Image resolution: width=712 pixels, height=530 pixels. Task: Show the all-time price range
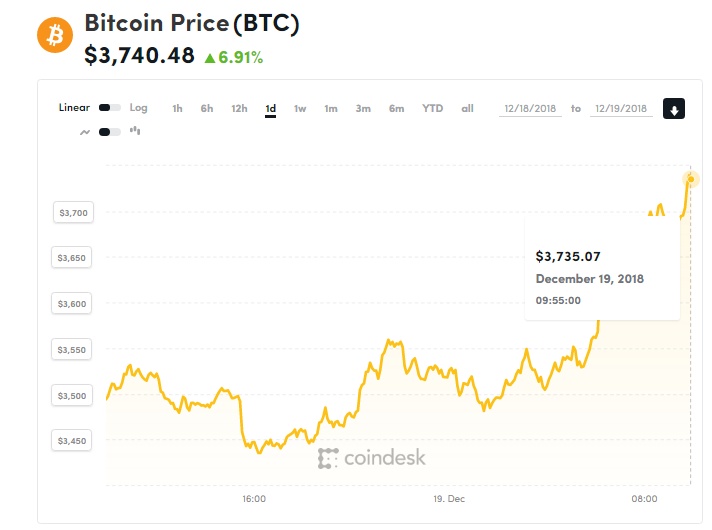(x=467, y=109)
